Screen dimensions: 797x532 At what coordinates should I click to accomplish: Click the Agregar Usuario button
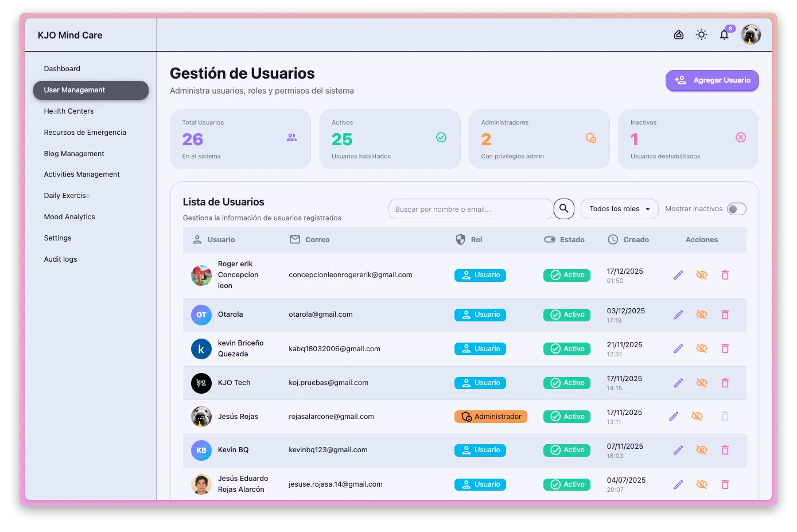click(x=712, y=80)
